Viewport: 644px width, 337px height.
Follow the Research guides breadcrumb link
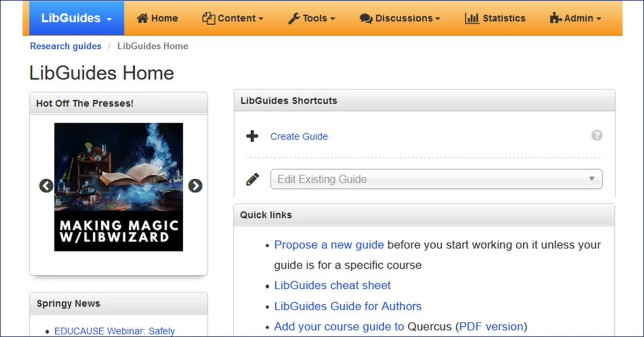(65, 46)
